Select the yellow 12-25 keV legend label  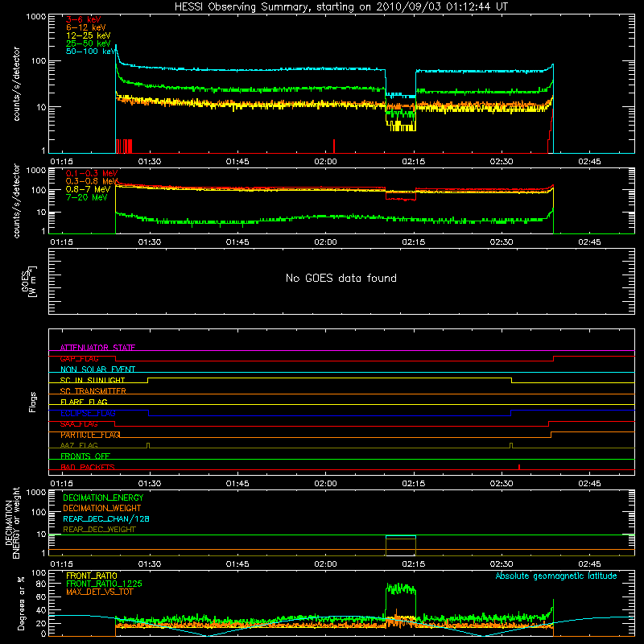tap(89, 35)
